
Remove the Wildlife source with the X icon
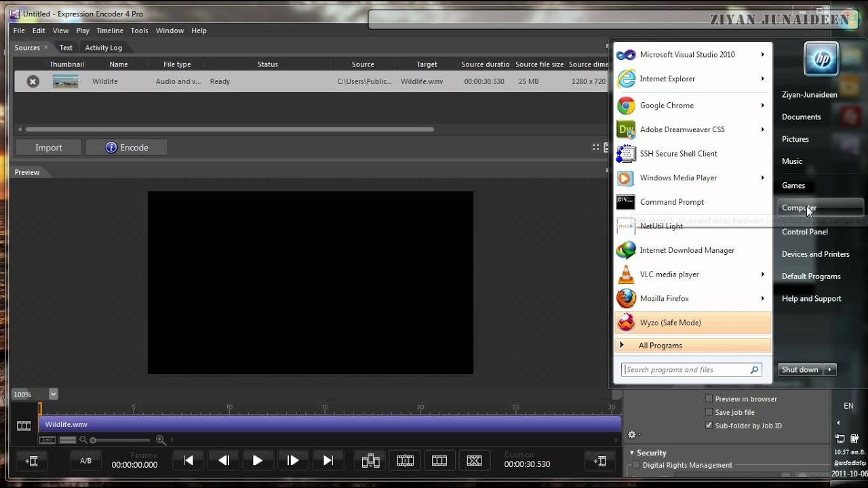[x=33, y=81]
